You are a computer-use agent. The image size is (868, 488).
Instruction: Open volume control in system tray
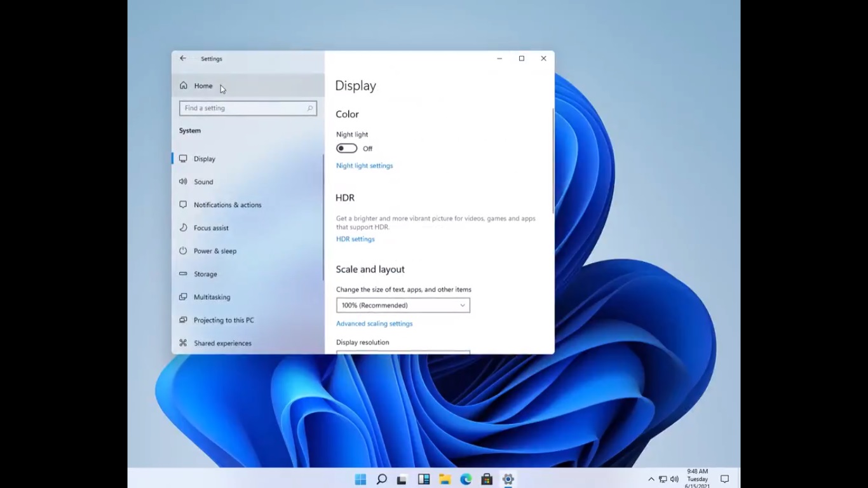(674, 479)
